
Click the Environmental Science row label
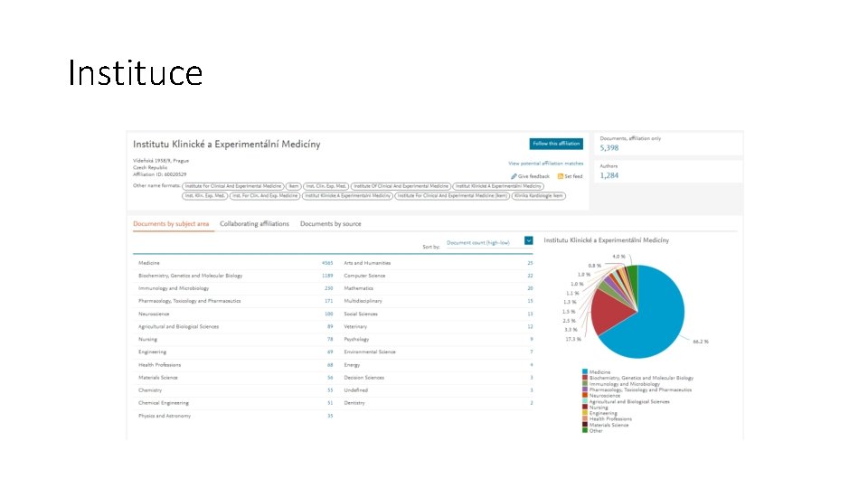click(370, 352)
